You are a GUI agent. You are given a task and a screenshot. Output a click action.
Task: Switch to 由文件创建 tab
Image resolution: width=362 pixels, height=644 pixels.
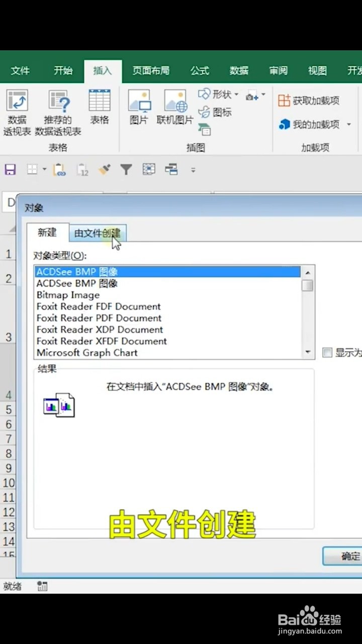point(98,233)
